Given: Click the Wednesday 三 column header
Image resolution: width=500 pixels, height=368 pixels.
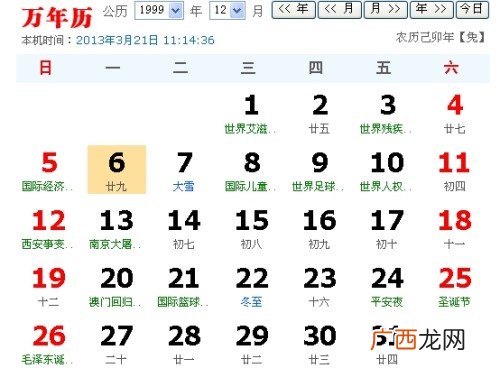Looking at the screenshot, I should [x=248, y=68].
